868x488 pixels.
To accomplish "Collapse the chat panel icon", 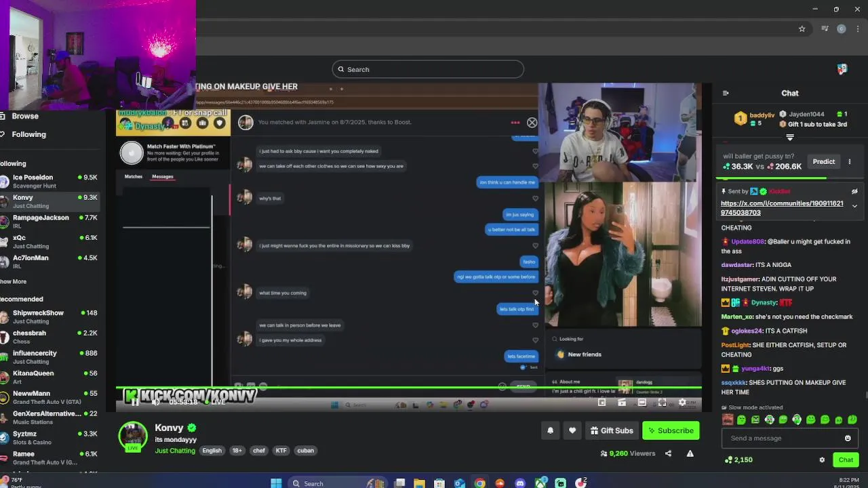I will 726,94.
